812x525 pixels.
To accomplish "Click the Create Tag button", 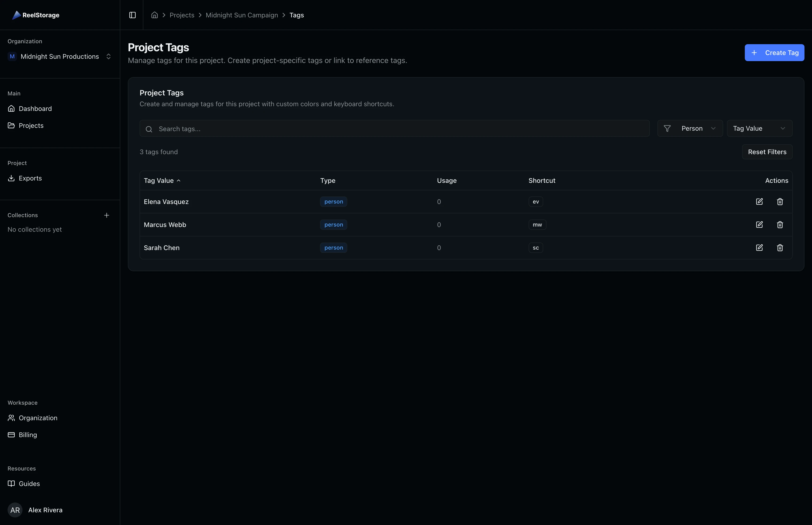I will [x=774, y=53].
